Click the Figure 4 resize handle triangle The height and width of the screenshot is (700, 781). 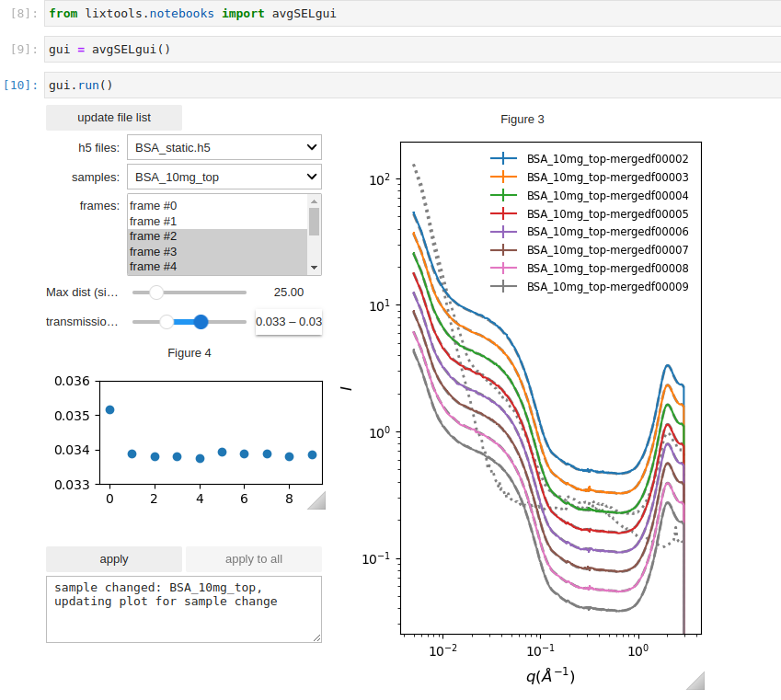tap(317, 501)
